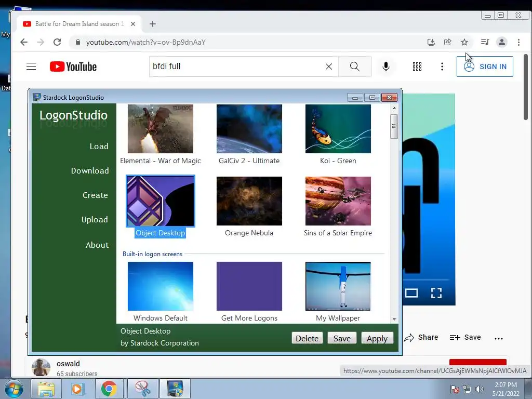Open Chrome media controls icon

tap(485, 42)
